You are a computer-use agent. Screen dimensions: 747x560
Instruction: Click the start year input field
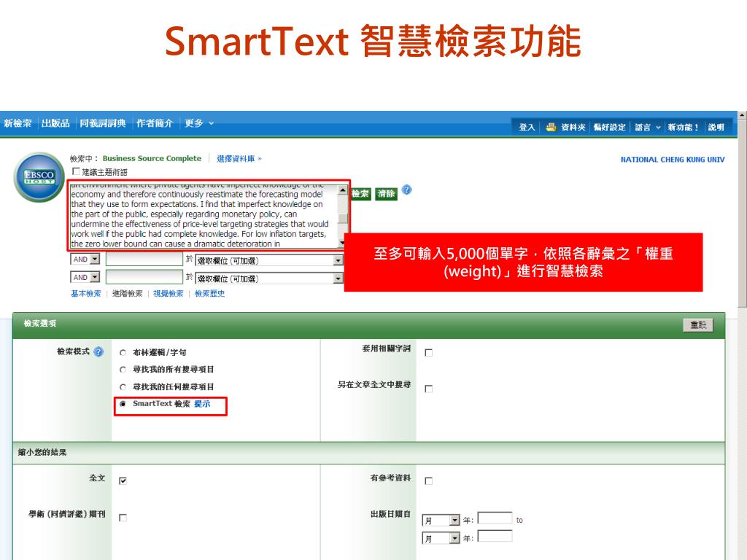[x=495, y=518]
